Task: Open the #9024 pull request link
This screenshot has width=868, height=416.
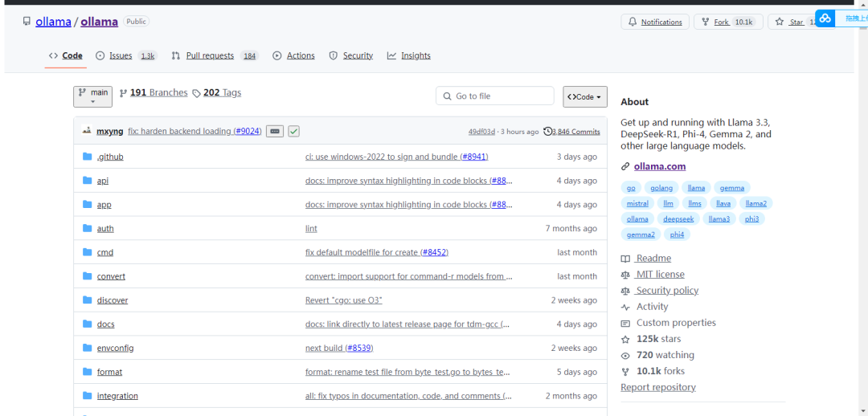Action: (247, 131)
